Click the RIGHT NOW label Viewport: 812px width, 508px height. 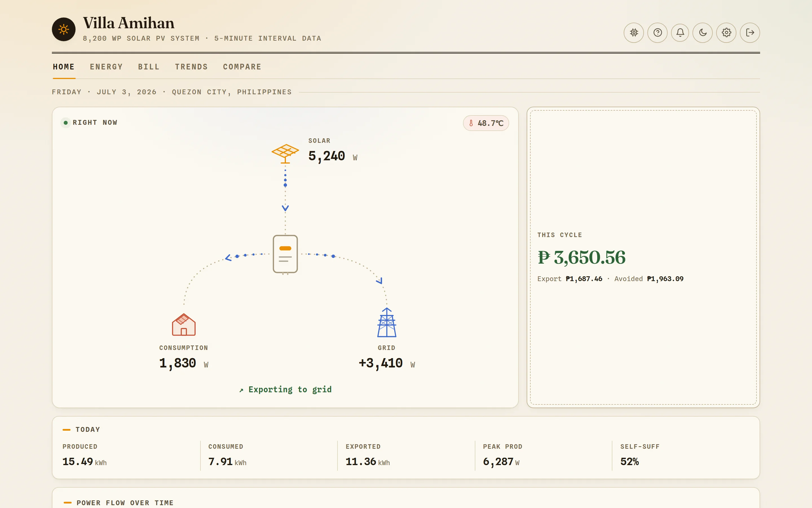pyautogui.click(x=95, y=123)
